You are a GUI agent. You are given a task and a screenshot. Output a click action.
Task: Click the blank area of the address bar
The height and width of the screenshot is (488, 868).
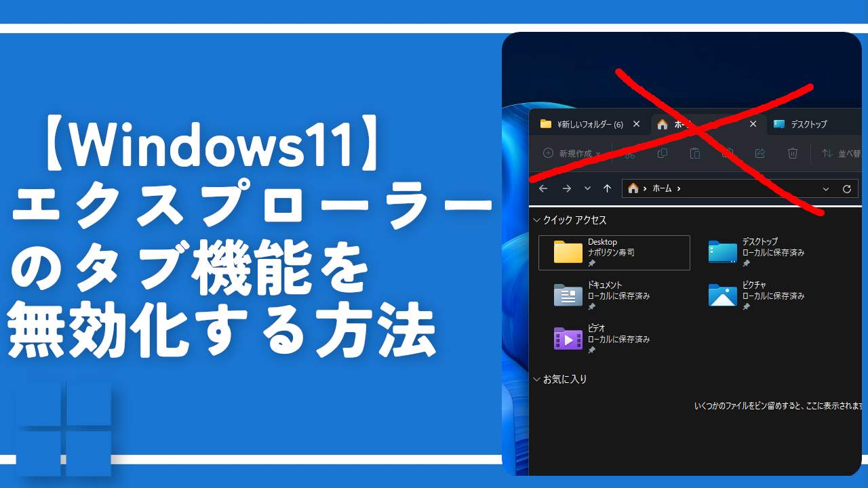(x=749, y=188)
